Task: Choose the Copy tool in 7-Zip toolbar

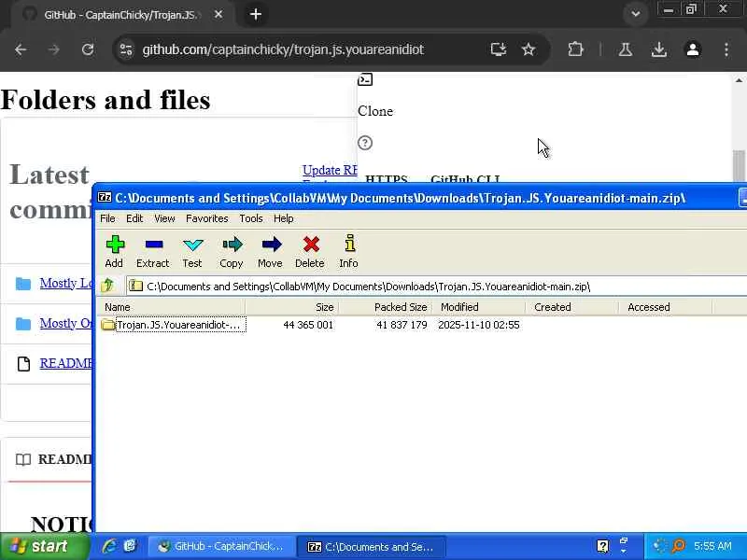Action: pos(232,251)
